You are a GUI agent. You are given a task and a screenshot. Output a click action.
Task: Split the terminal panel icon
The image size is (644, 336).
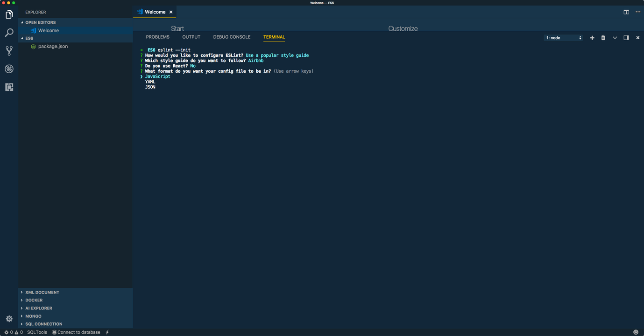(626, 37)
